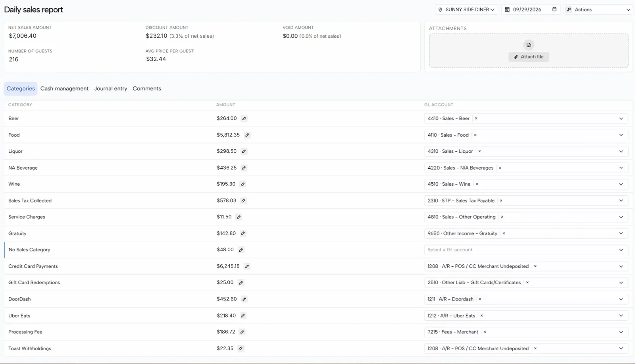Edit the Toast Withholdings amount

(x=241, y=349)
